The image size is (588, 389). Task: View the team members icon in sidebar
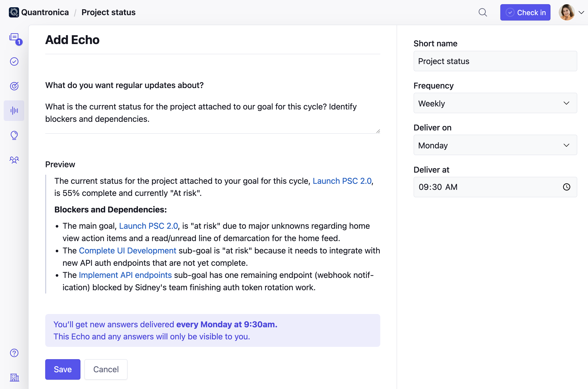pyautogui.click(x=14, y=160)
